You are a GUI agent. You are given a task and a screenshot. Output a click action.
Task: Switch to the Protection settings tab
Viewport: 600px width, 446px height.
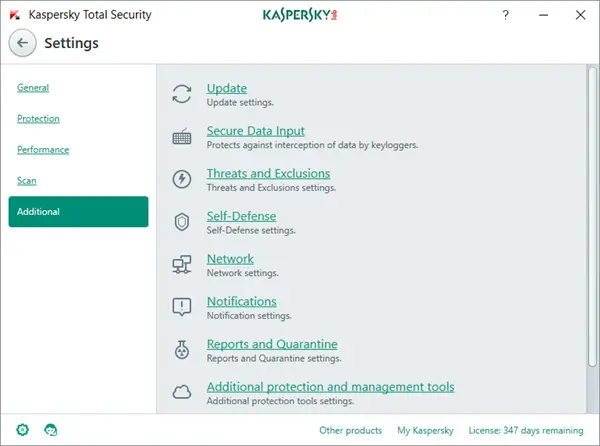point(38,119)
